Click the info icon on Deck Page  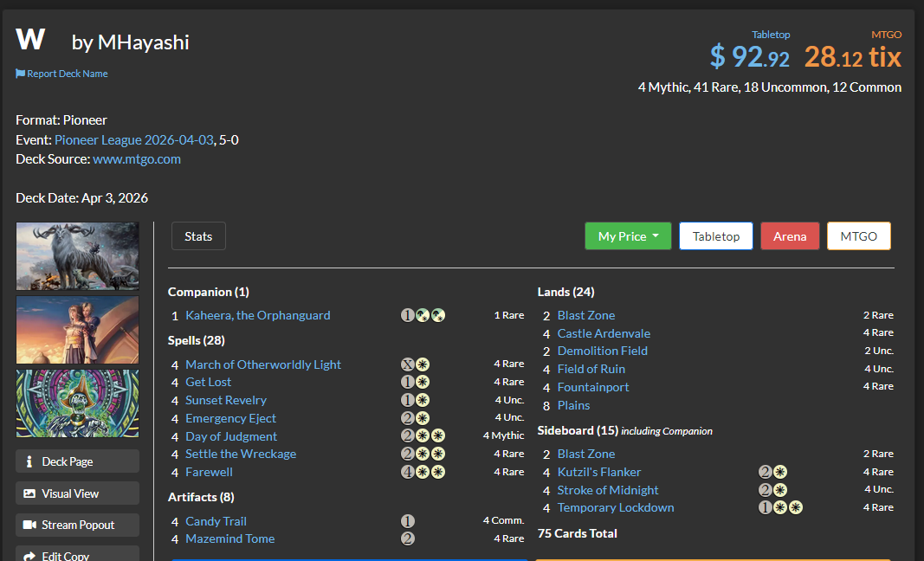[x=29, y=461]
